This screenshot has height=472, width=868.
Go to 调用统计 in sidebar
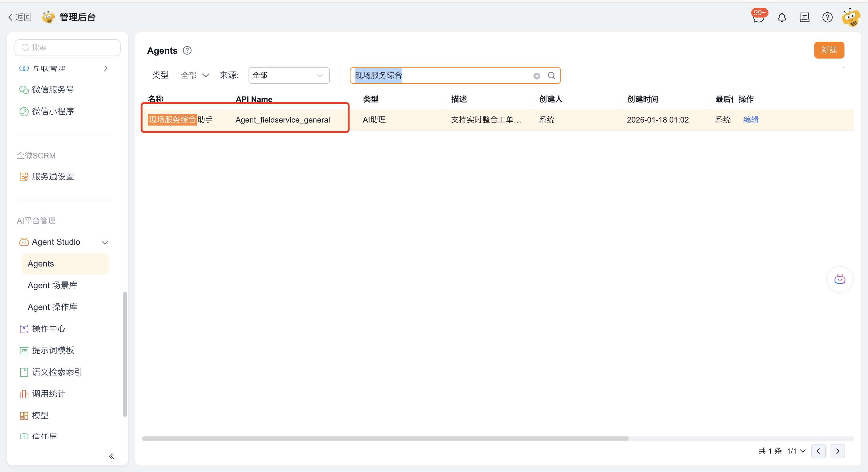coord(49,394)
